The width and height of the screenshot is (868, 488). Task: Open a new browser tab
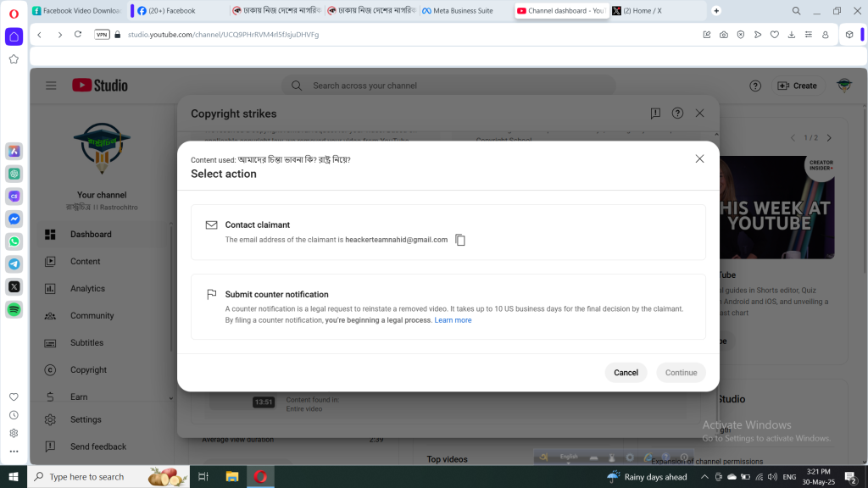click(x=716, y=11)
